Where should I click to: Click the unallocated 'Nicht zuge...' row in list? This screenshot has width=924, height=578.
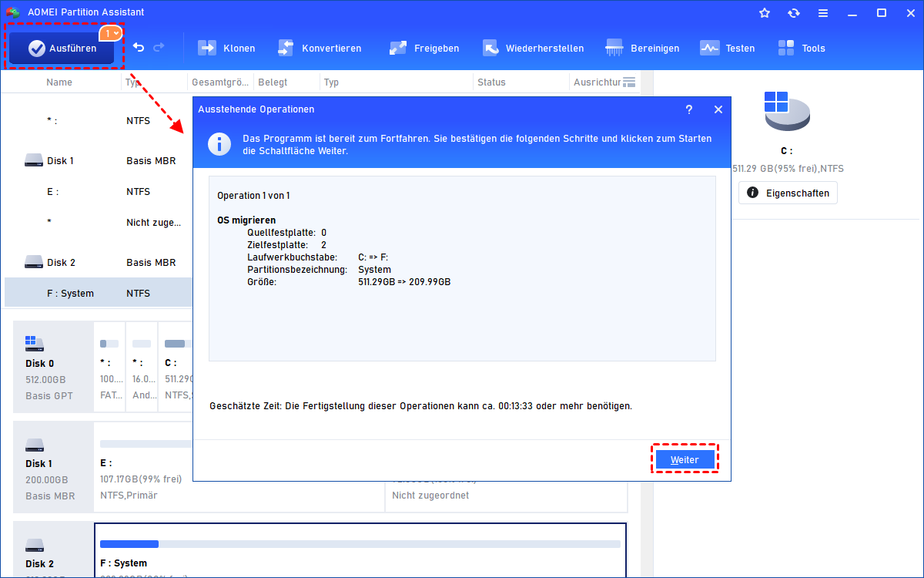[98, 222]
